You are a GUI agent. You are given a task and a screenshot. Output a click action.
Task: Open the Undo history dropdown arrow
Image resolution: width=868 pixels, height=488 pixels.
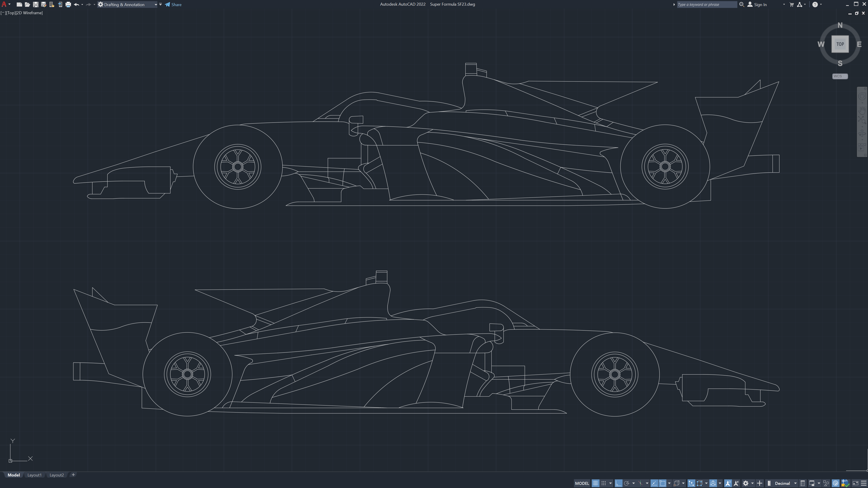tap(82, 4)
